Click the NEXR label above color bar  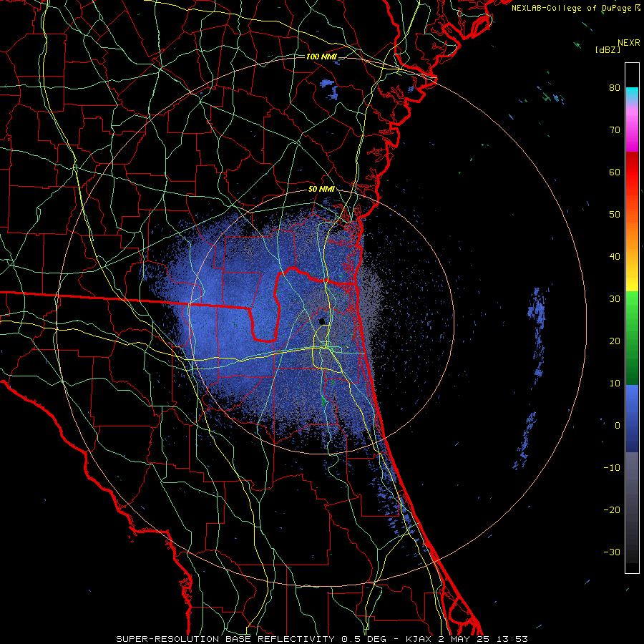(628, 43)
